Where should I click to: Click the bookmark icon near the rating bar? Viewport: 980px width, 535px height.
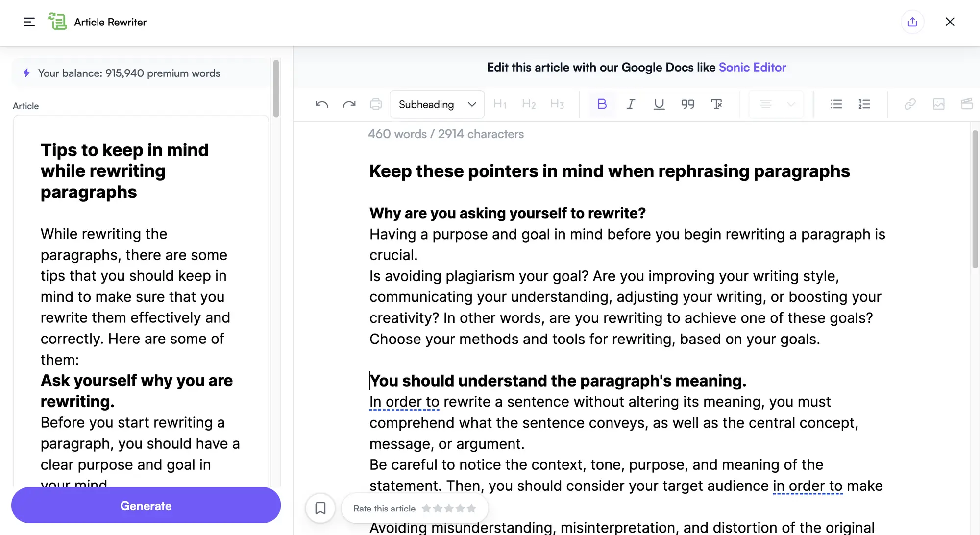click(x=320, y=508)
